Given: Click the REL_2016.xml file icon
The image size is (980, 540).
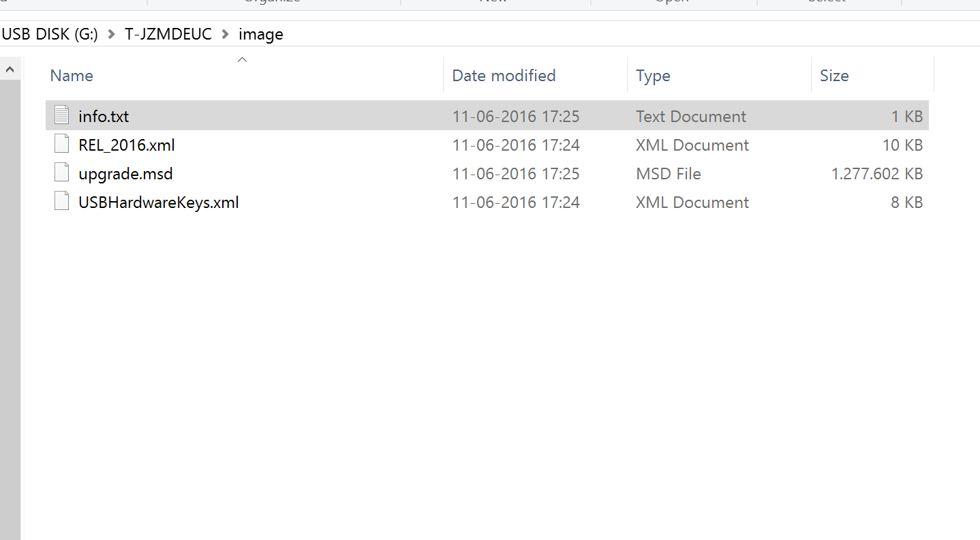Looking at the screenshot, I should tap(61, 145).
